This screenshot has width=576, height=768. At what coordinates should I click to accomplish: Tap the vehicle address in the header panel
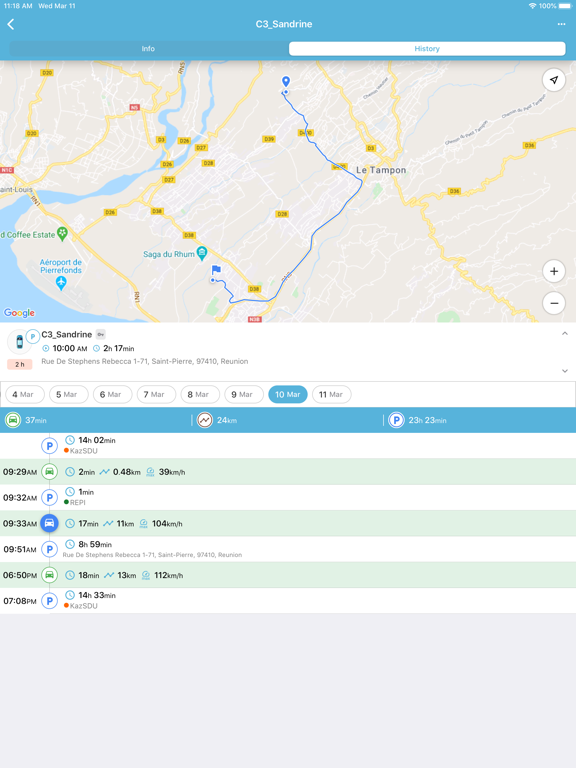tap(144, 361)
